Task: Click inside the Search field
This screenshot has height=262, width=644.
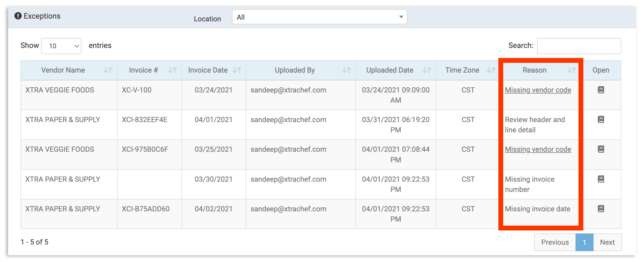Action: [579, 46]
